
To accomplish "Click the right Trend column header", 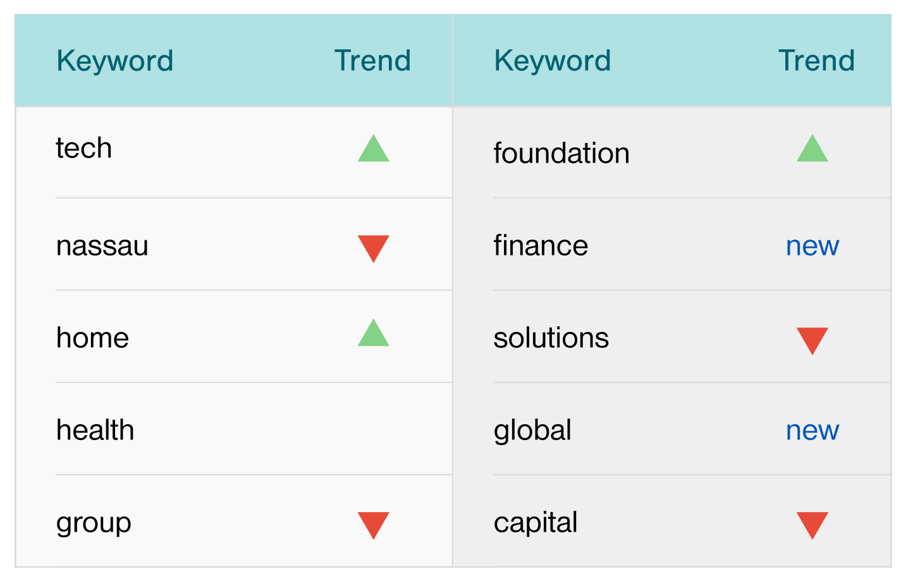I will tap(816, 61).
